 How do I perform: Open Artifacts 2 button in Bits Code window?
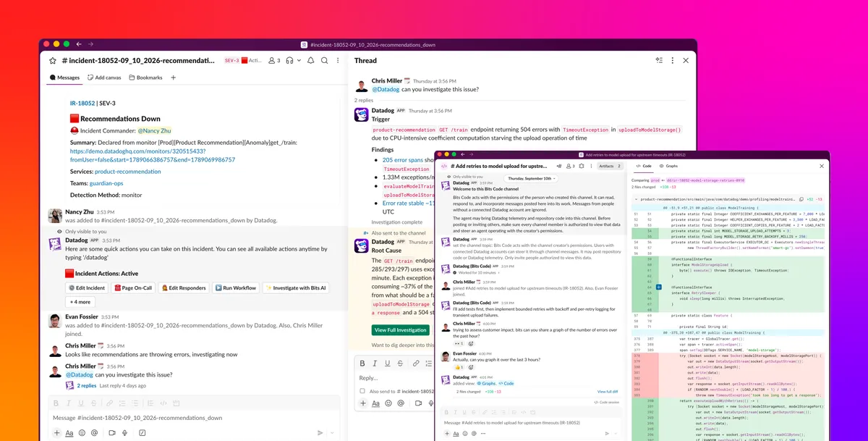point(610,166)
